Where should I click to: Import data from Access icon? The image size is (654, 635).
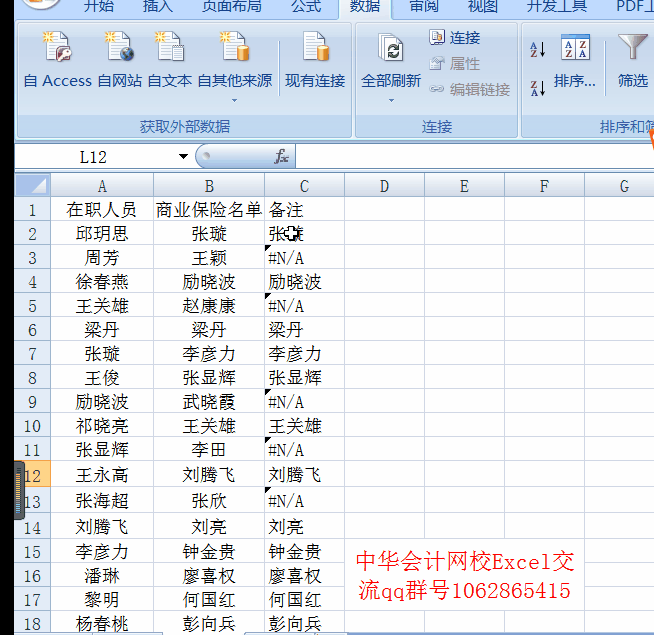pos(57,46)
